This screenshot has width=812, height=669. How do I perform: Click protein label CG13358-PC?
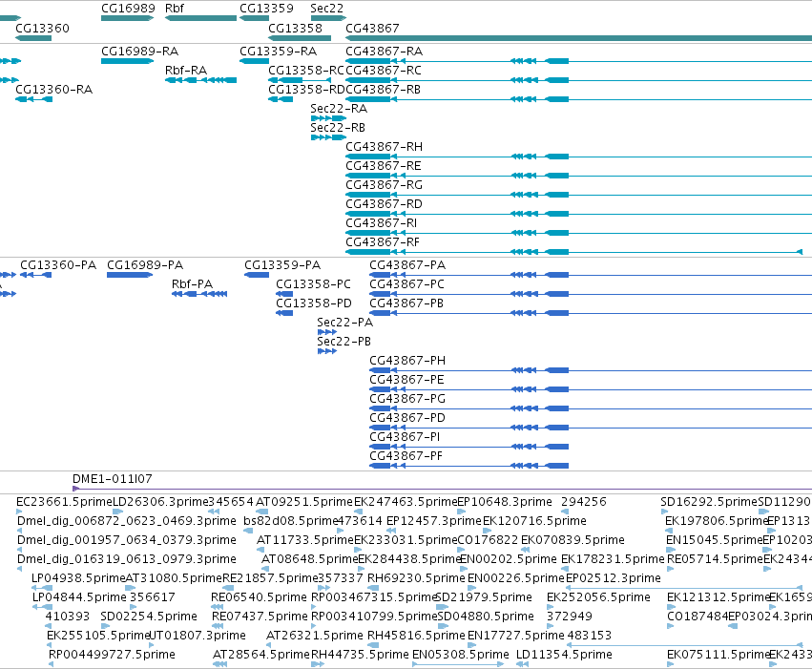click(313, 284)
